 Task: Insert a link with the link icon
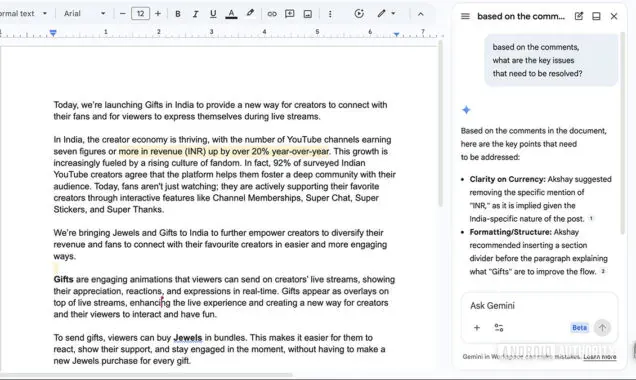272,14
